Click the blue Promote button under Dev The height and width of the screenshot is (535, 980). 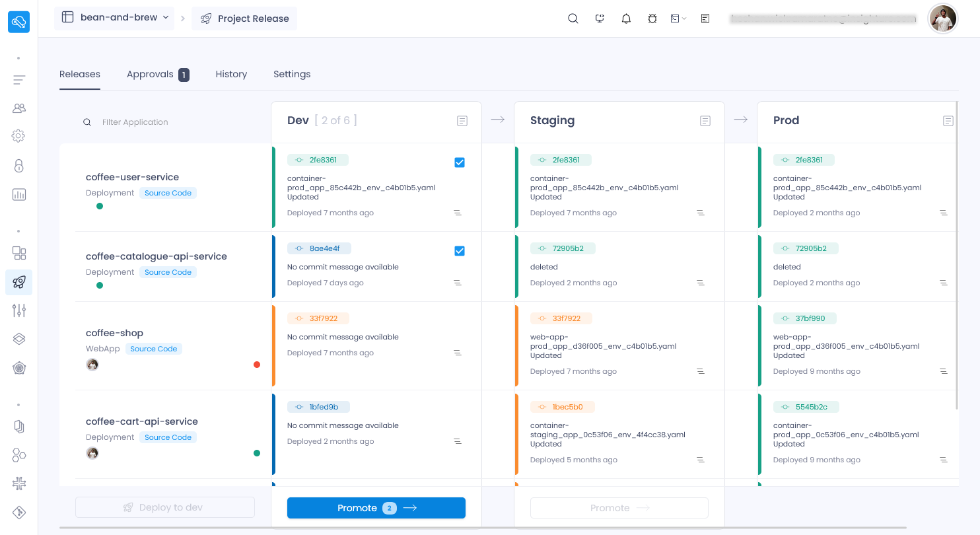point(376,508)
